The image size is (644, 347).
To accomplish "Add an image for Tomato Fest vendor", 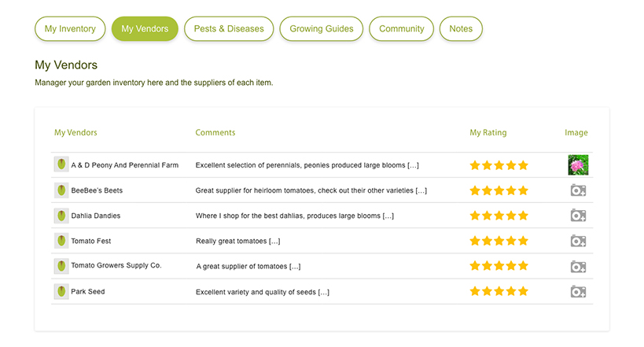I will coord(578,241).
